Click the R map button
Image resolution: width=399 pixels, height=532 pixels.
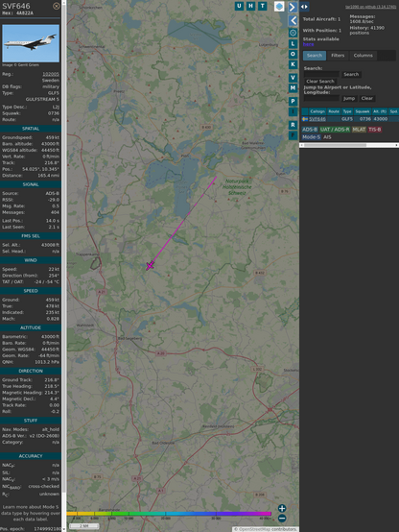(293, 125)
